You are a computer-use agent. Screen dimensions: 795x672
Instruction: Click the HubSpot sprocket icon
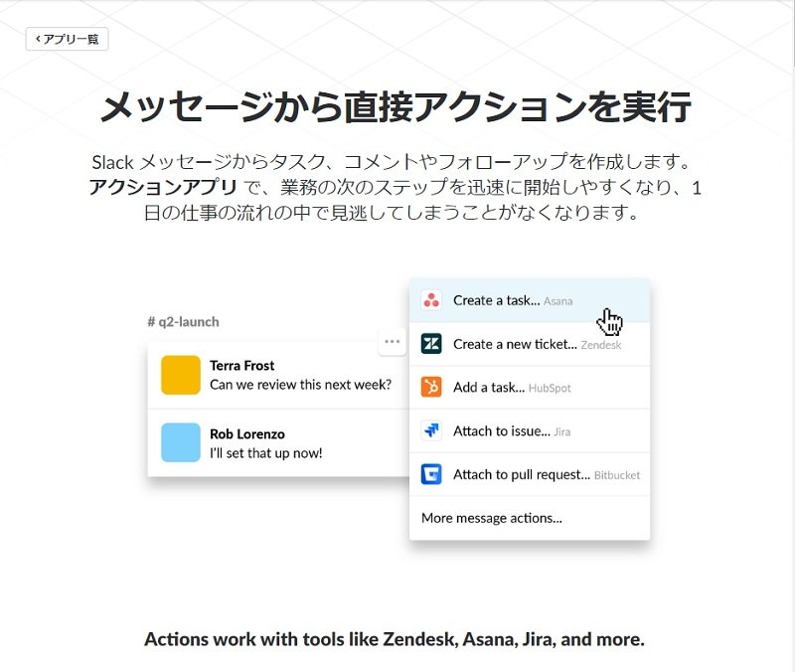pyautogui.click(x=431, y=388)
